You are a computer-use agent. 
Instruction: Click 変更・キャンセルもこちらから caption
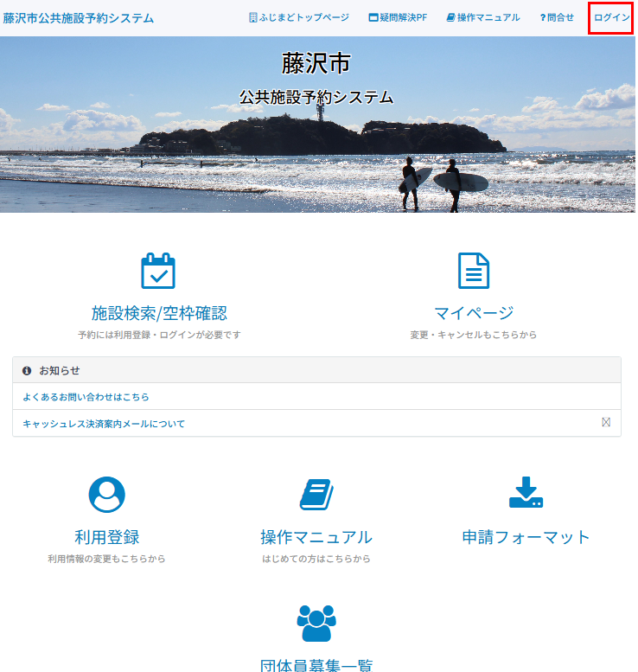point(474,335)
